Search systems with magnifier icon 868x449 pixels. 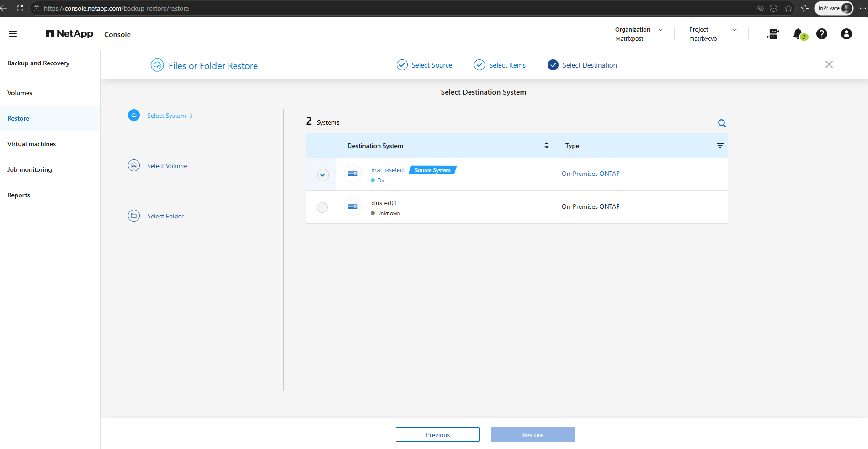722,123
